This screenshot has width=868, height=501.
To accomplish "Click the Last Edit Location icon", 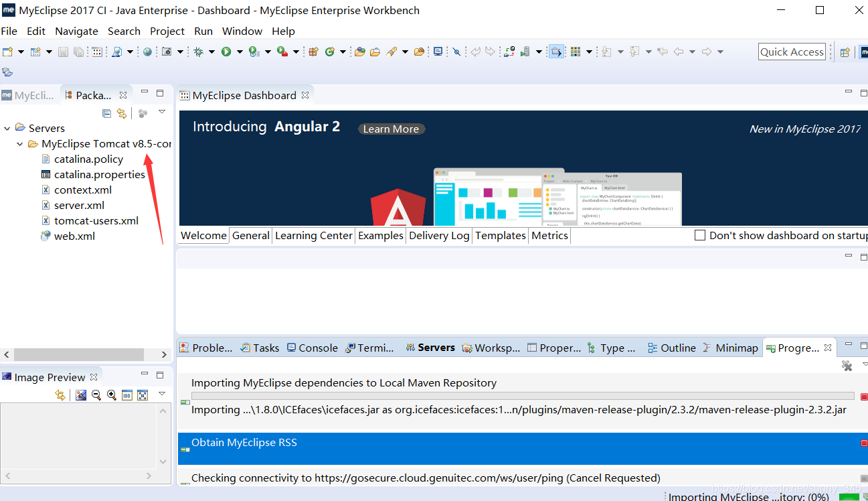I will click(663, 52).
